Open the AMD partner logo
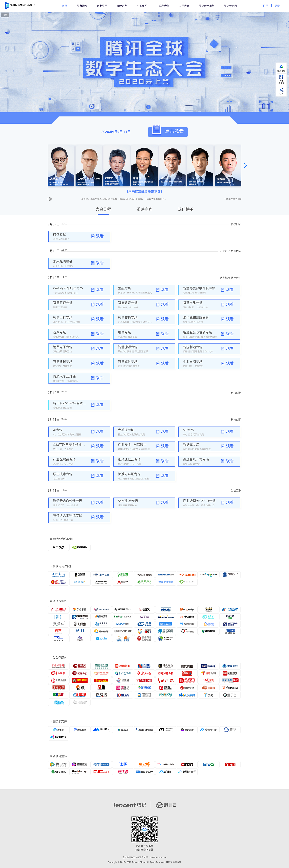289x868 pixels. coord(58,547)
